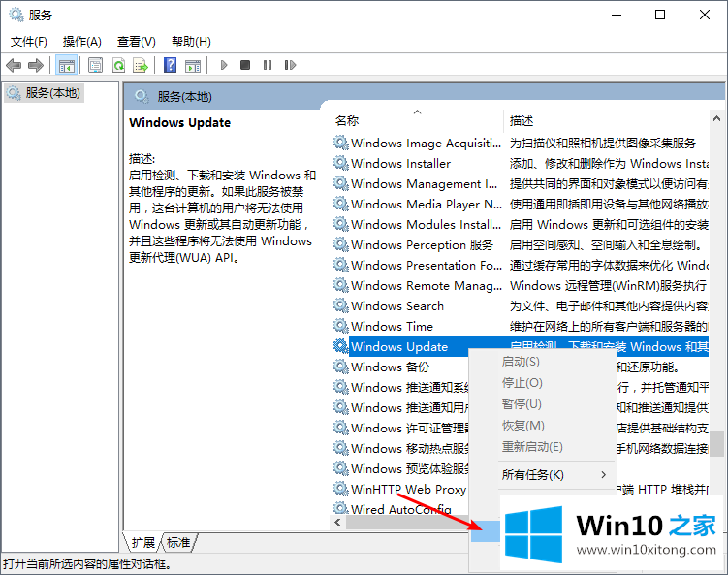Click the gear icon beside Windows Update
Image resolution: width=728 pixels, height=575 pixels.
341,346
